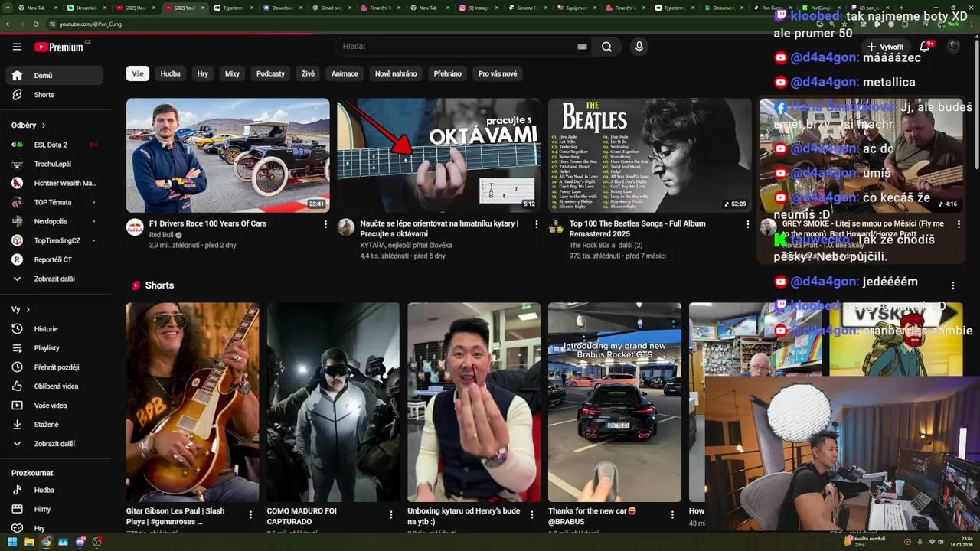The image size is (980, 551).
Task: Play the Oktávami guitar lesson thumbnail
Action: pos(439,155)
